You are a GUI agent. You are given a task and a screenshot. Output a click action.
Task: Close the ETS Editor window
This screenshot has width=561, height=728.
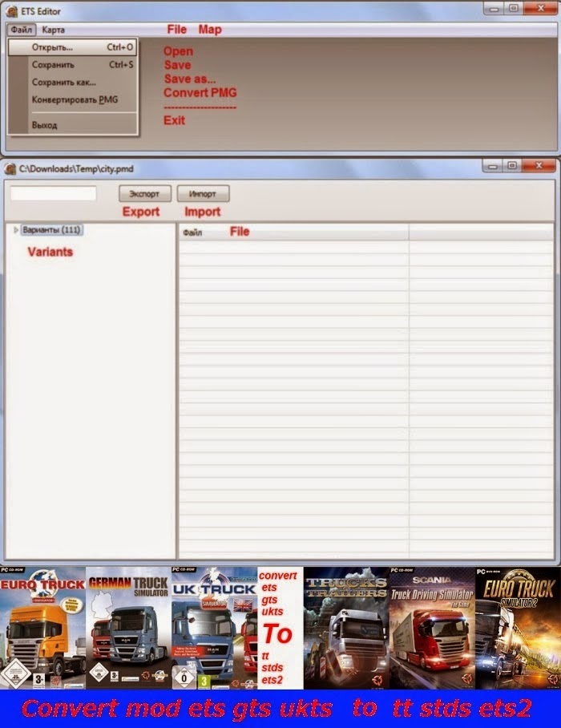(x=541, y=8)
